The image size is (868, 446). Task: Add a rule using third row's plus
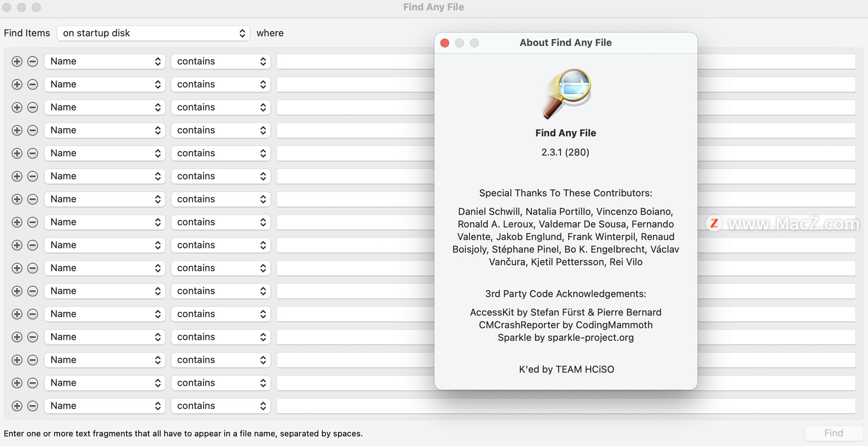[17, 108]
